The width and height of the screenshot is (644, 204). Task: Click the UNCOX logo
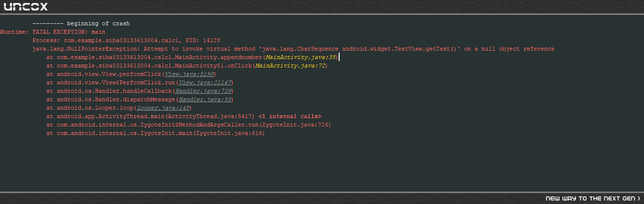[x=26, y=6]
